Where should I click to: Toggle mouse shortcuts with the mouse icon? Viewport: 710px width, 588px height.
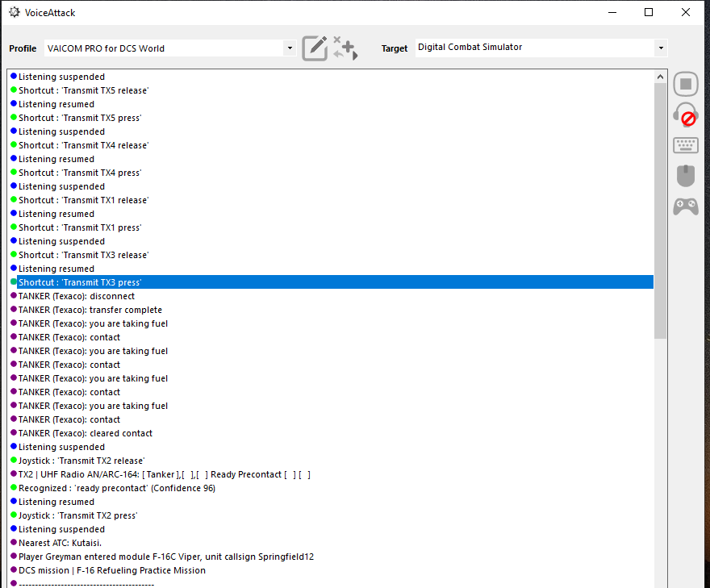686,176
